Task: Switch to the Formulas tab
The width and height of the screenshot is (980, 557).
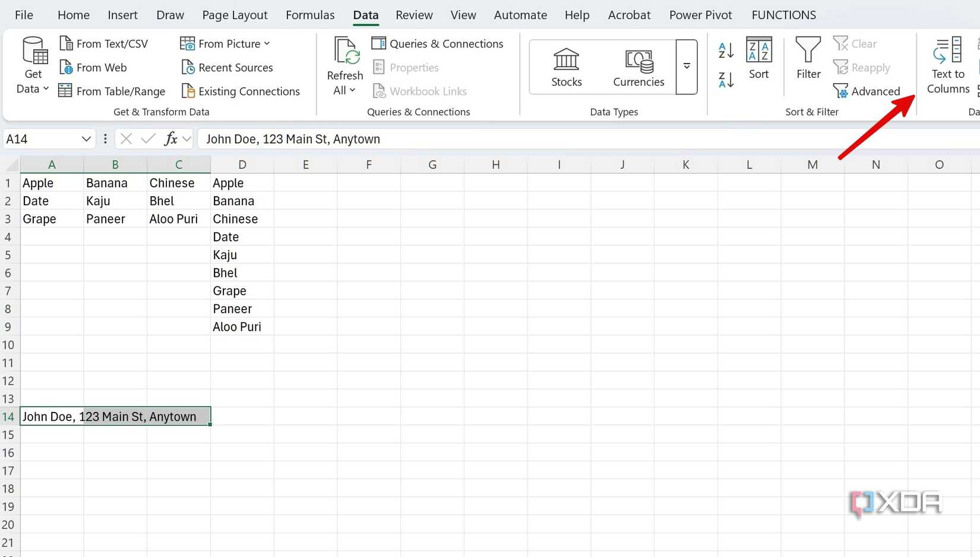Action: (x=310, y=15)
